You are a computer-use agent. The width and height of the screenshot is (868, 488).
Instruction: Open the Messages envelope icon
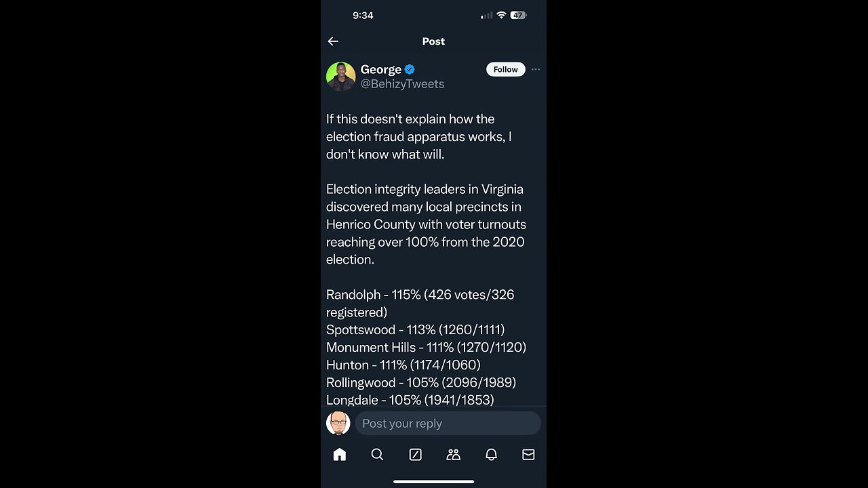click(528, 455)
